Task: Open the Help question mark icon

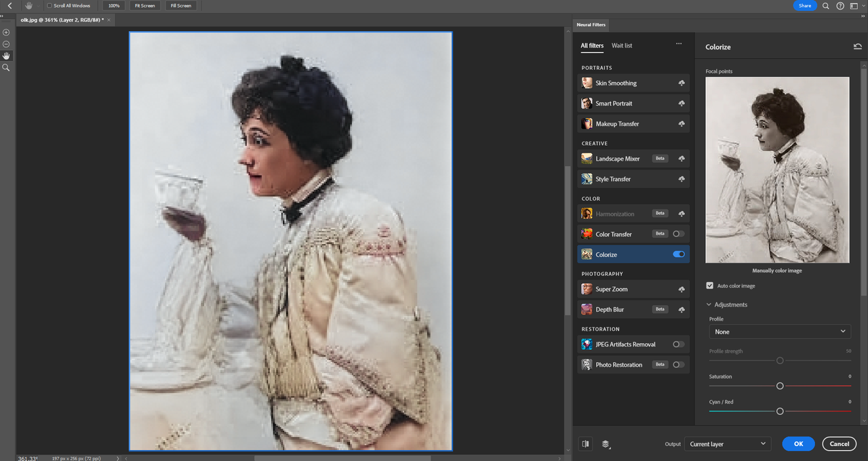Action: point(840,5)
